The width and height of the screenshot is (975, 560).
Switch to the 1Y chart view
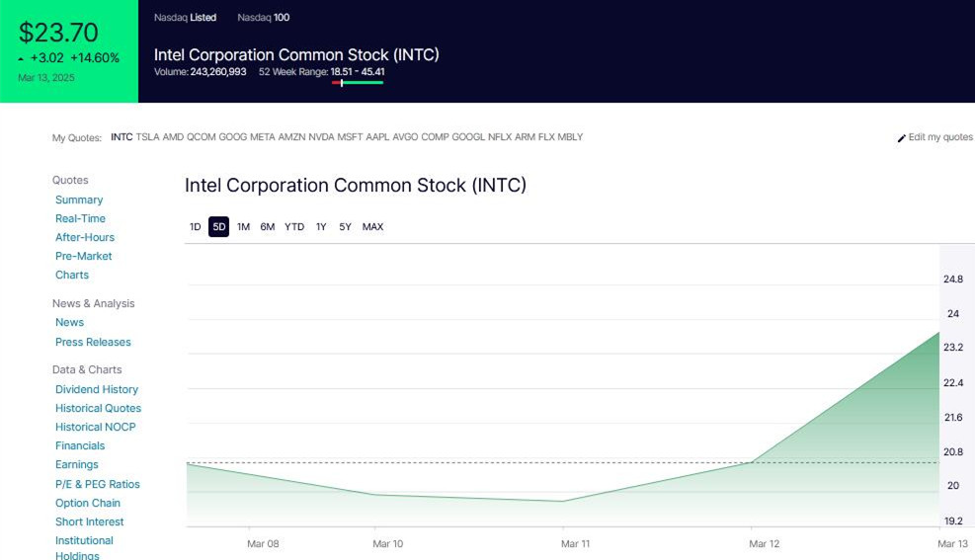coord(321,227)
